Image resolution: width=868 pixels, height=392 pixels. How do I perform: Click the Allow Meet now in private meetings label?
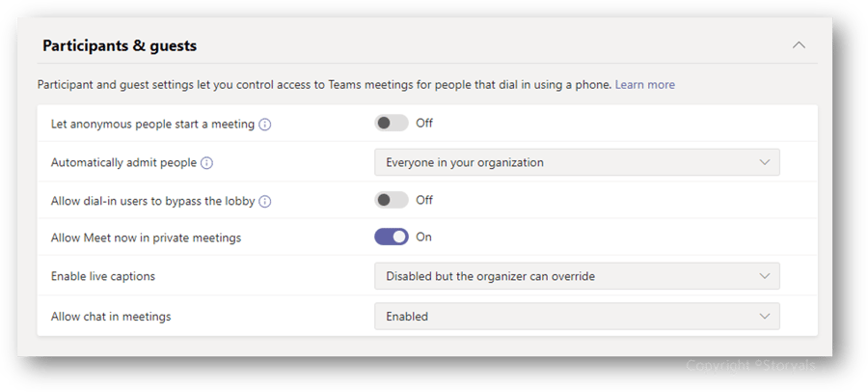tap(147, 238)
